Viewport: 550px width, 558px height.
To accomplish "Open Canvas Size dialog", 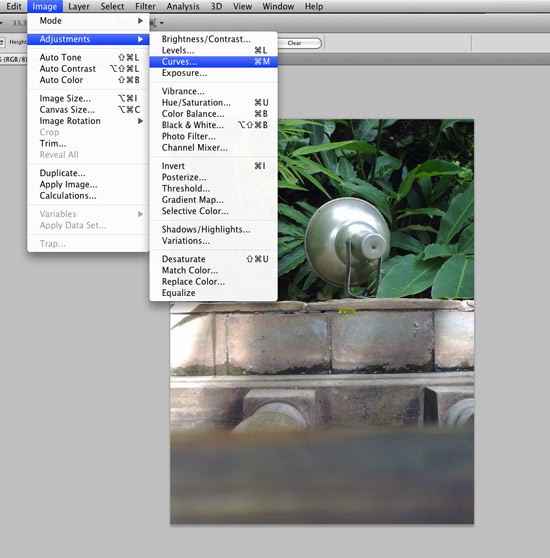I will click(x=88, y=110).
